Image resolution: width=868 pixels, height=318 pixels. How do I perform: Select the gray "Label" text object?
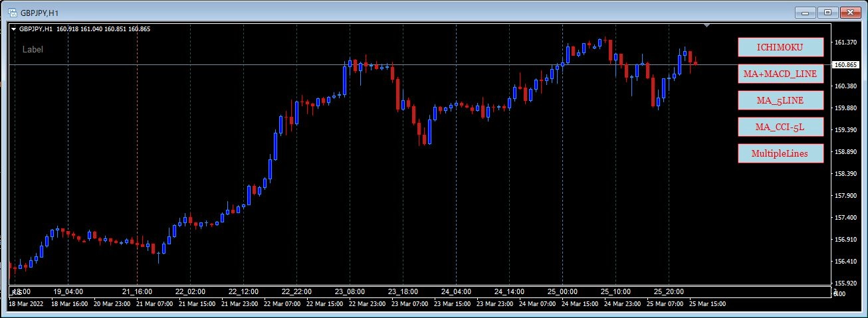33,49
